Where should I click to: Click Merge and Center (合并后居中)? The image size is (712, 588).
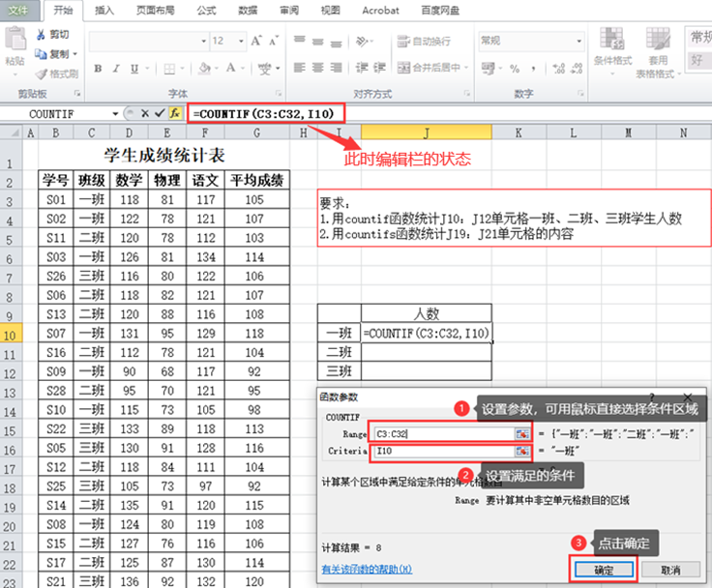point(430,68)
